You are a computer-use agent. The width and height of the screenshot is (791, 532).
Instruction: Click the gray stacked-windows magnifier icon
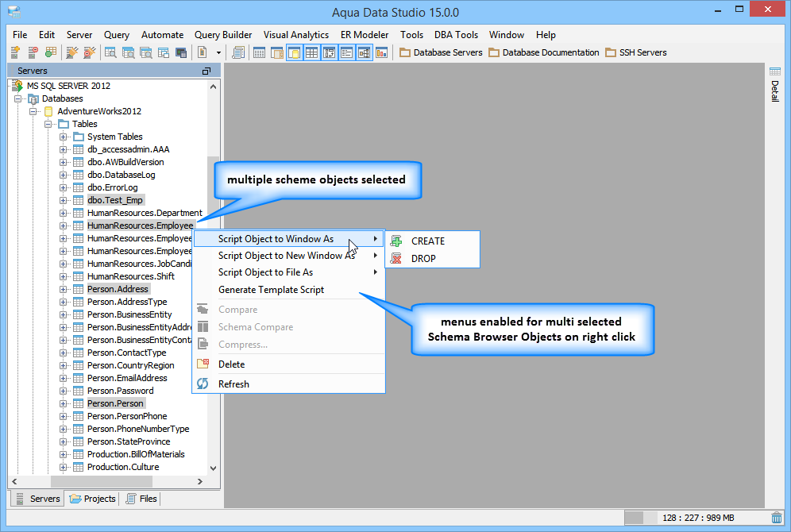pos(146,52)
